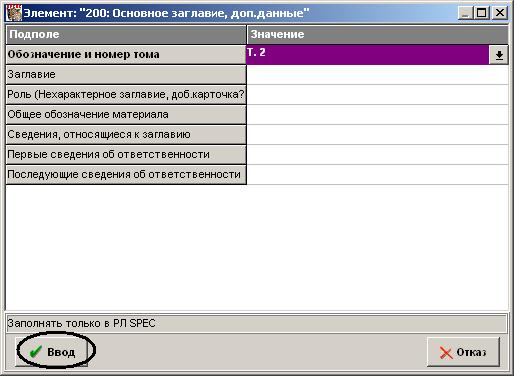
Task: Click the application icon in the title bar
Action: (14, 13)
